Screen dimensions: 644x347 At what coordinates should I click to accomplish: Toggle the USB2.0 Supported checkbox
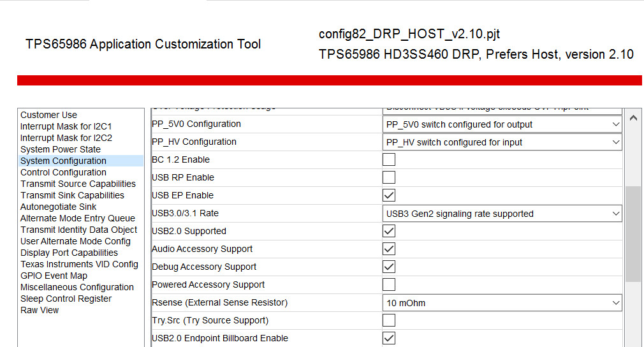click(388, 231)
